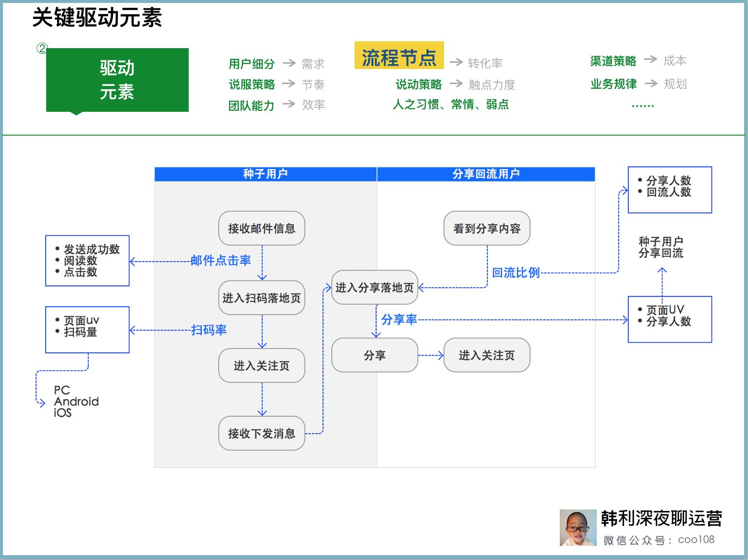The width and height of the screenshot is (748, 560).
Task: Select the 种子用户 column header
Action: tap(266, 174)
